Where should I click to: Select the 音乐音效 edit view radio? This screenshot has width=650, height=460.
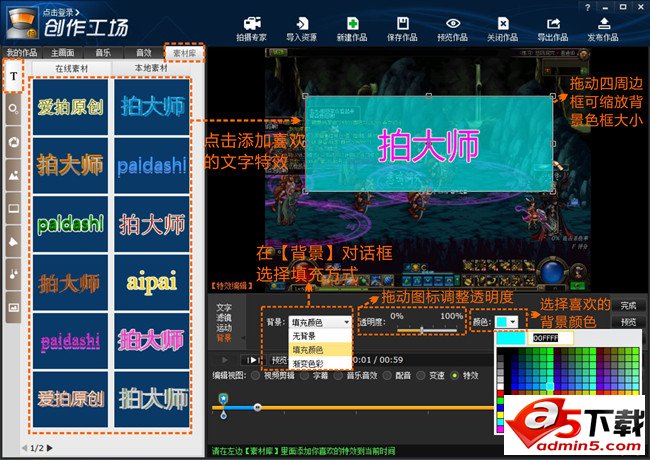338,375
